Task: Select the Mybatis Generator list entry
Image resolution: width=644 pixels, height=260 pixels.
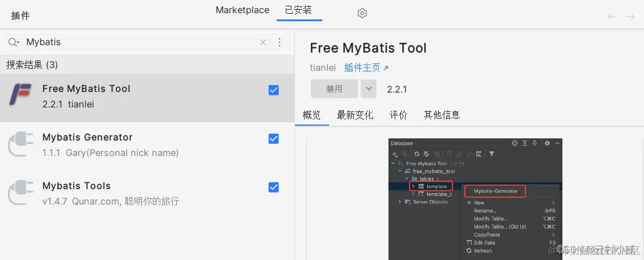Action: [x=147, y=146]
